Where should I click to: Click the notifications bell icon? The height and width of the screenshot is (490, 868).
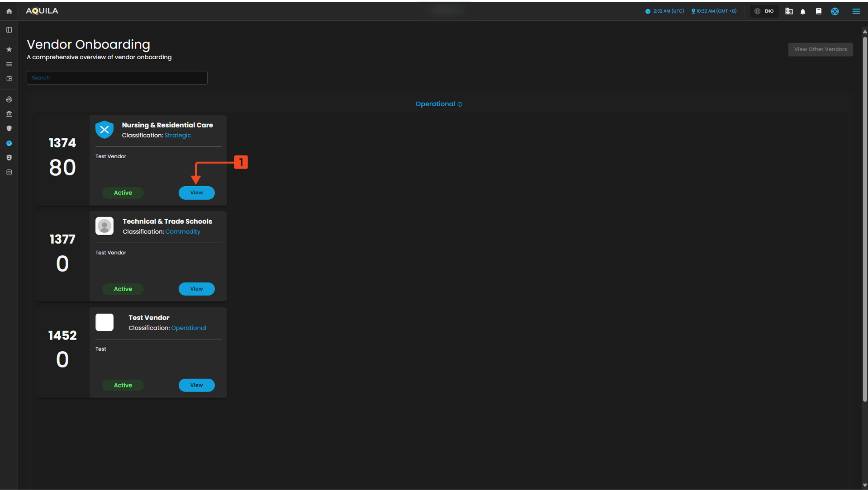click(x=803, y=11)
